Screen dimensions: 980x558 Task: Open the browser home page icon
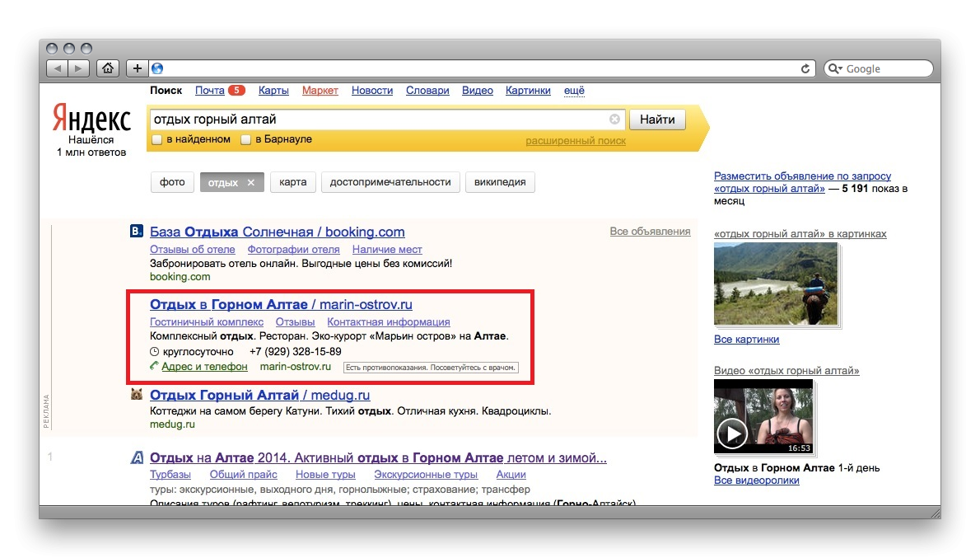108,68
